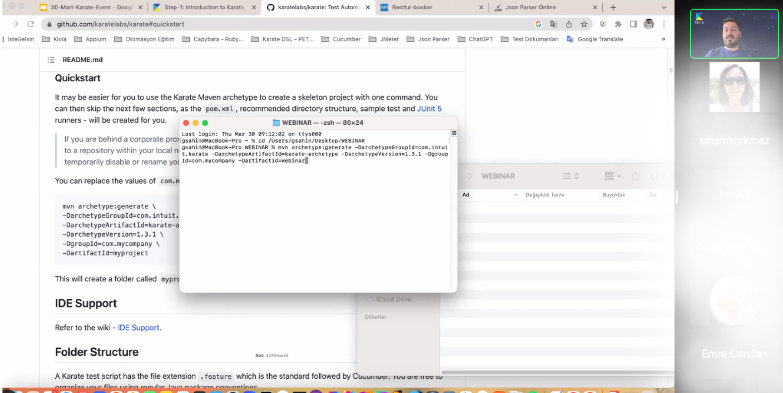Image resolution: width=783 pixels, height=393 pixels.
Task: Open Google Translate bookmark
Action: pos(595,39)
